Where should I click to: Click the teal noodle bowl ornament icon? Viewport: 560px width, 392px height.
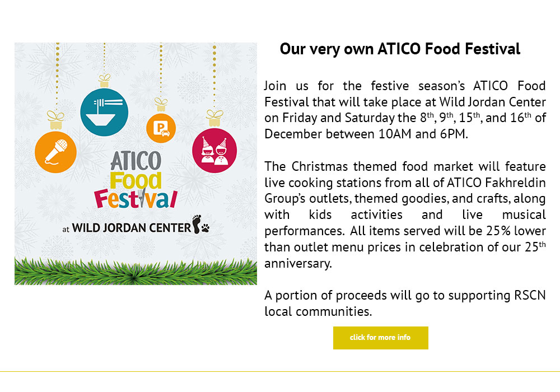point(104,112)
